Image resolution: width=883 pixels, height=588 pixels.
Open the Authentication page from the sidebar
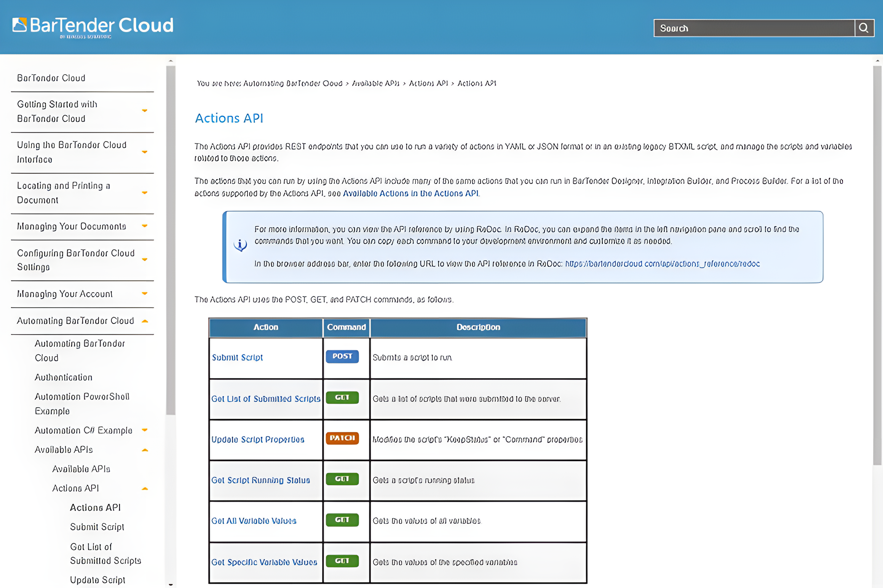click(x=63, y=377)
